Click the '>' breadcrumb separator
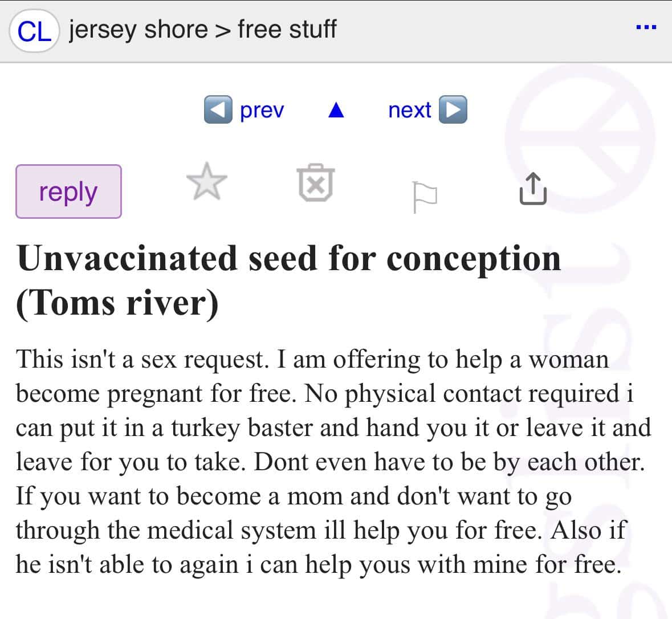 (x=222, y=30)
